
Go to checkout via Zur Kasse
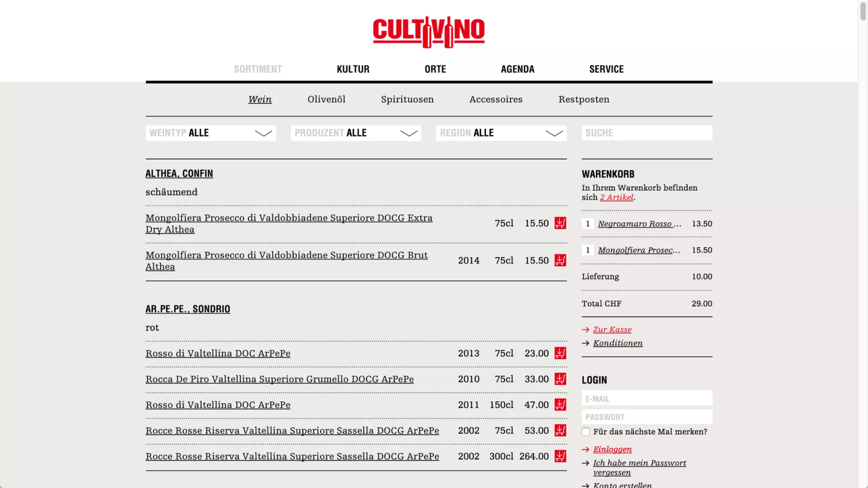tap(612, 330)
